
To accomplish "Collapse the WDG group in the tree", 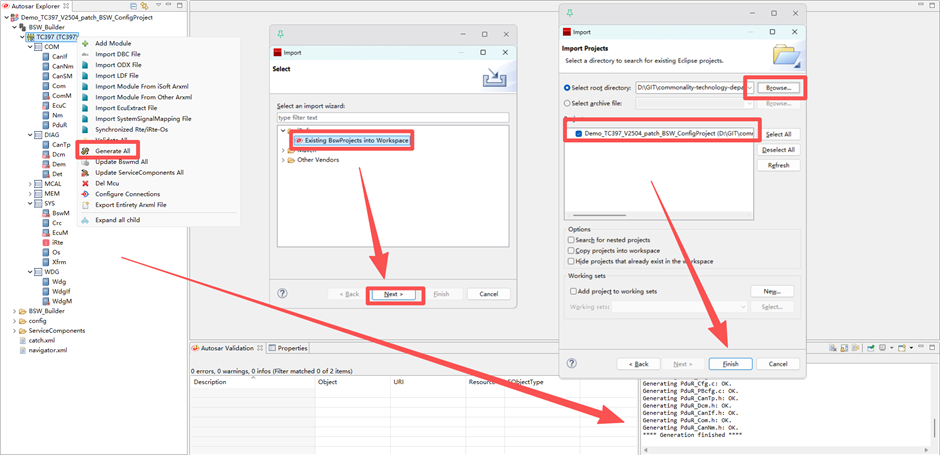I will point(29,272).
